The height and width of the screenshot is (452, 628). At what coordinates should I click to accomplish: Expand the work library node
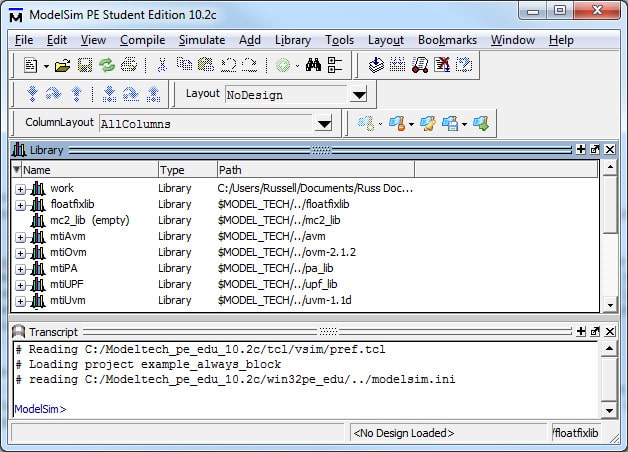20,189
